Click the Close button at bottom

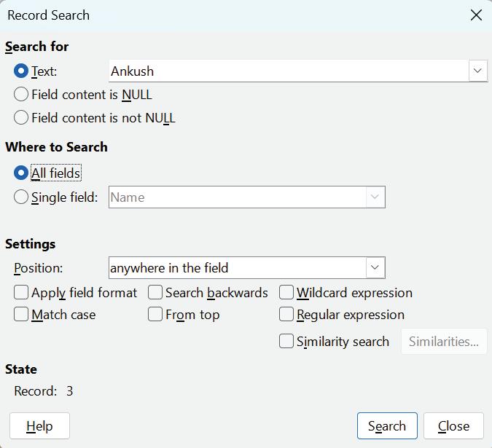click(453, 426)
